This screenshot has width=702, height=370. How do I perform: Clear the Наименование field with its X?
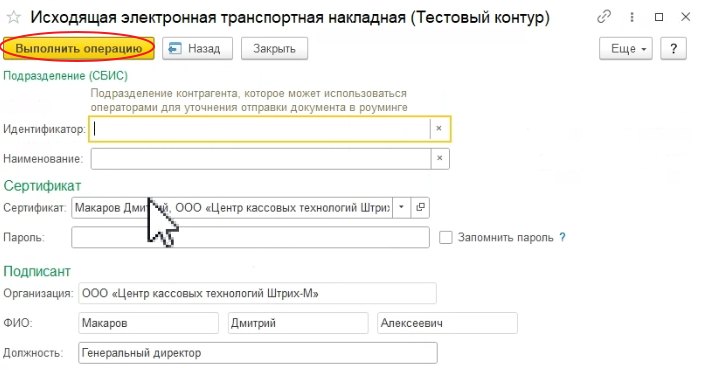pyautogui.click(x=440, y=158)
